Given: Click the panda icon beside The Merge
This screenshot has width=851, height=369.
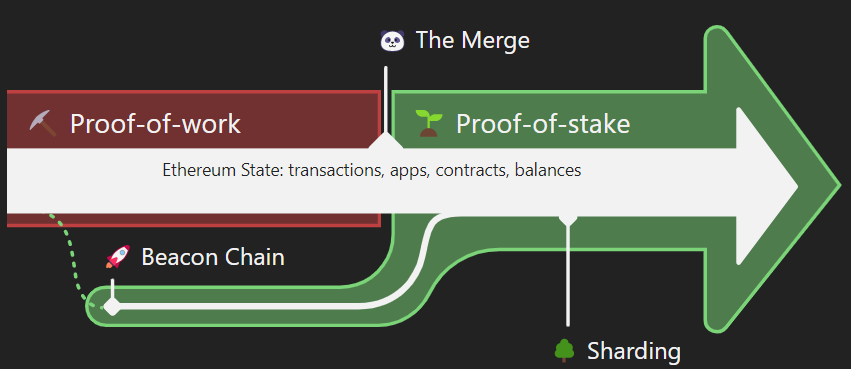Looking at the screenshot, I should pyautogui.click(x=392, y=41).
